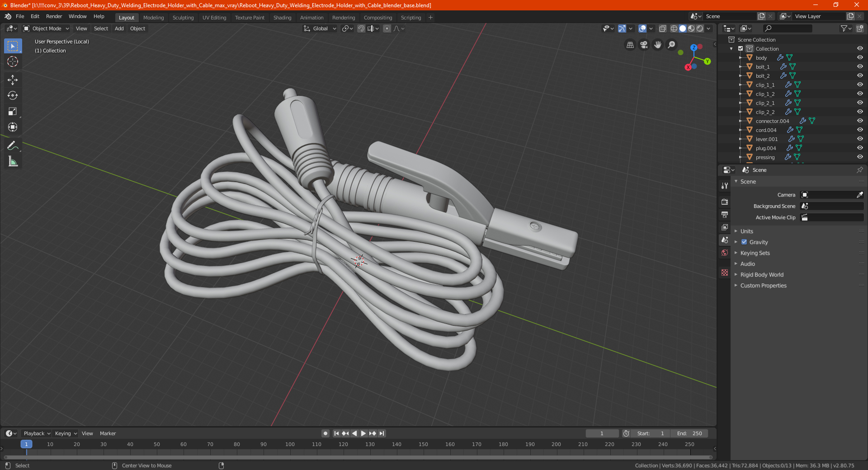Select the connector.004 object in outliner
Viewport: 868px width, 470px height.
(x=772, y=121)
